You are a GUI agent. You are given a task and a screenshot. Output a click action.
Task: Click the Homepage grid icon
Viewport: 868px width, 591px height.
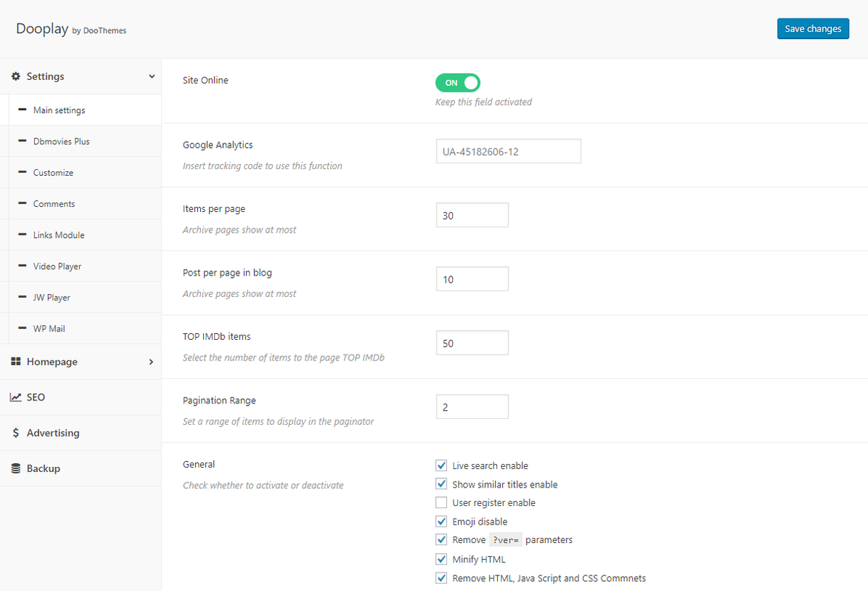tap(16, 362)
